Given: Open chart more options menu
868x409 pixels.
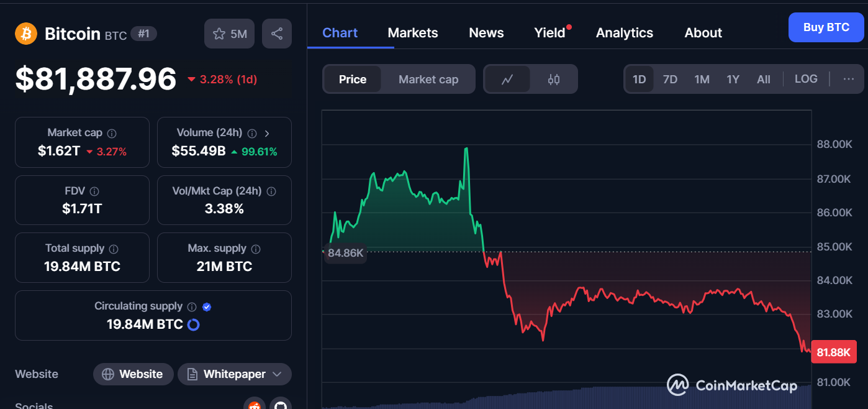Looking at the screenshot, I should (849, 79).
